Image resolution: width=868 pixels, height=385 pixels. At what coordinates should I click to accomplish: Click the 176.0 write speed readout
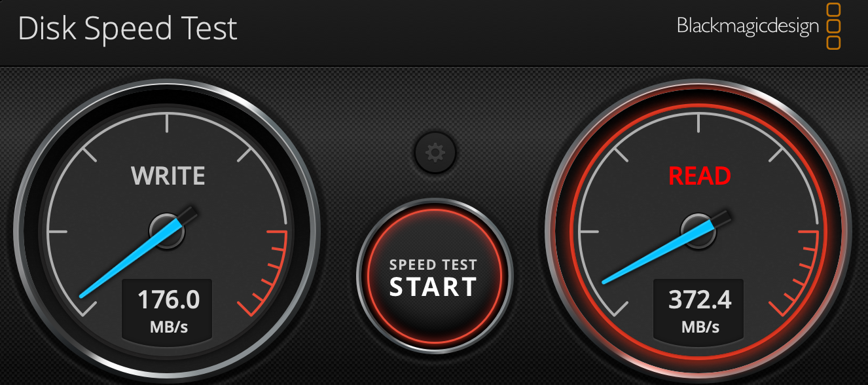(168, 300)
